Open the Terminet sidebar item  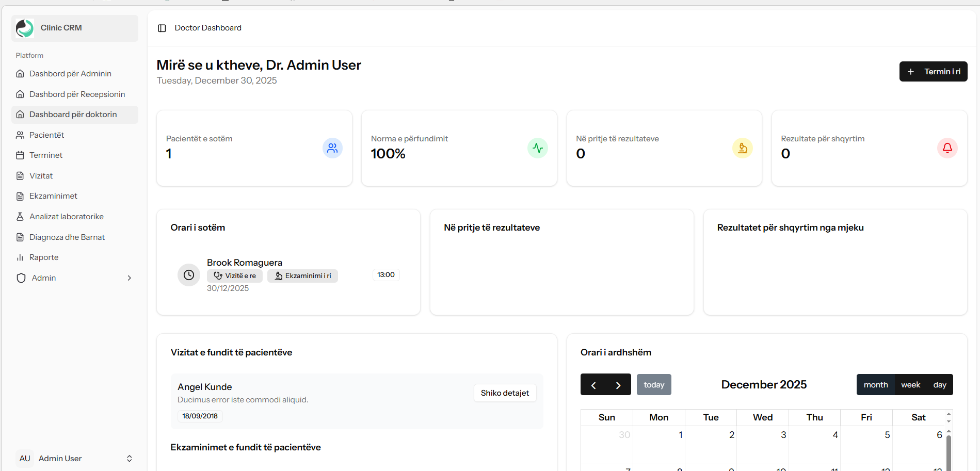click(x=46, y=155)
